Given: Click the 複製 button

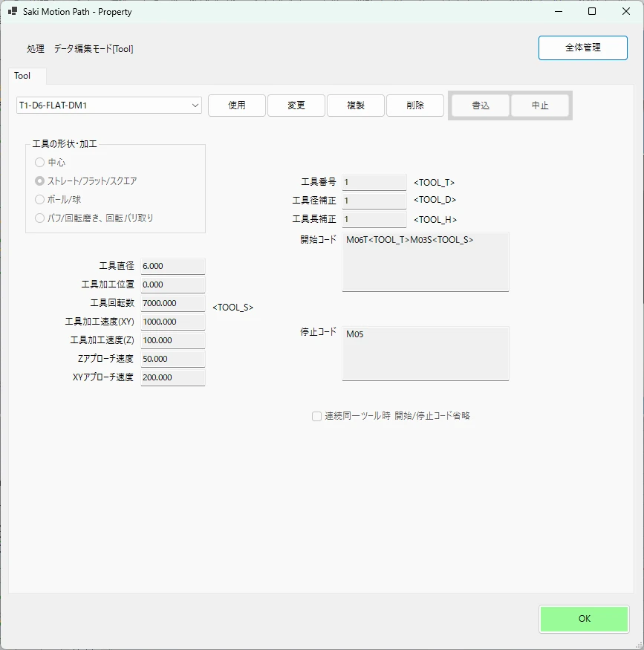Looking at the screenshot, I should point(356,105).
